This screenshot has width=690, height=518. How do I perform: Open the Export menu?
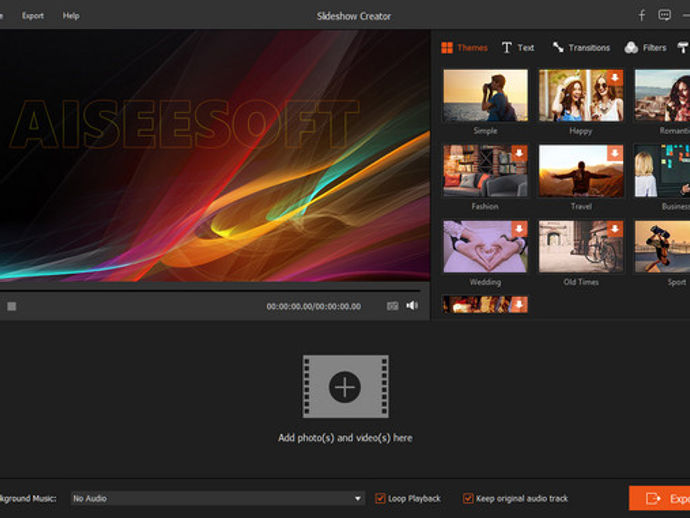[33, 16]
